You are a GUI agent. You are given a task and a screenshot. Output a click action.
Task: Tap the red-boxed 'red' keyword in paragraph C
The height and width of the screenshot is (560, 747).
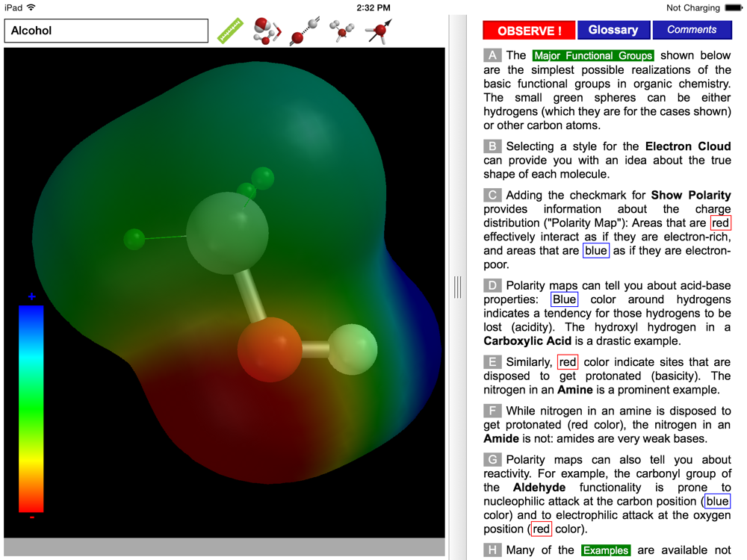720,223
